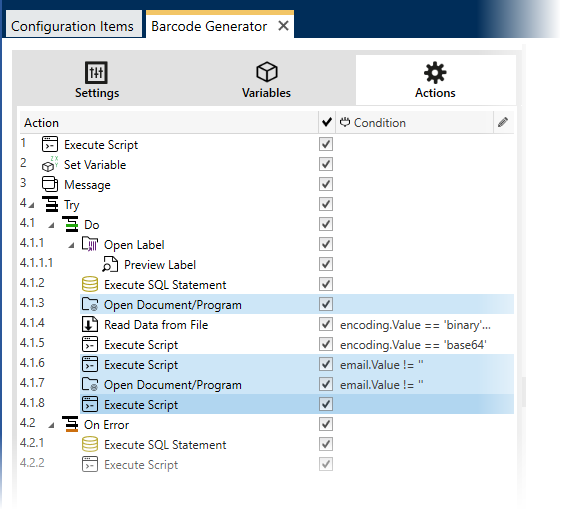Open the Configuration Items tab
Screen dimensions: 561x510
(74, 26)
